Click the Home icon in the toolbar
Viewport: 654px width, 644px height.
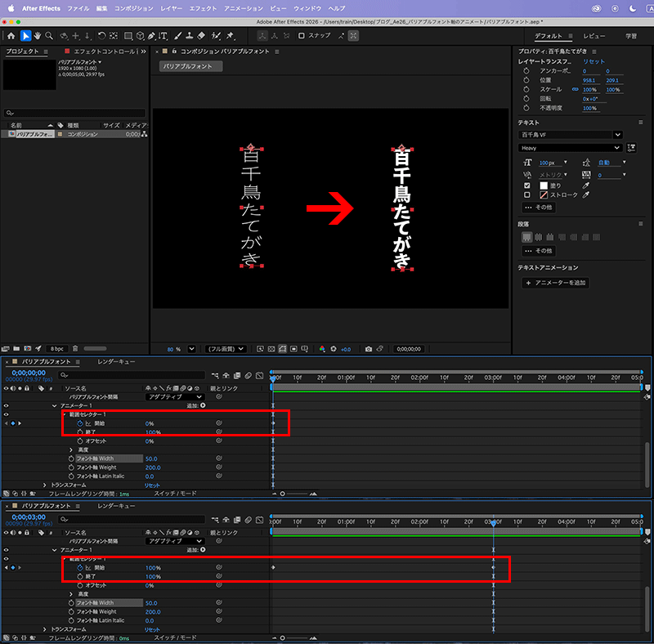point(11,36)
